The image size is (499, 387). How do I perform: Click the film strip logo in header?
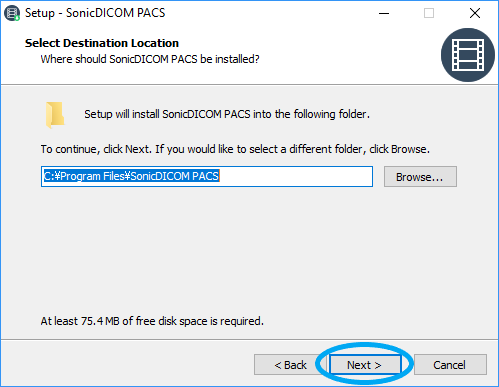coord(468,55)
